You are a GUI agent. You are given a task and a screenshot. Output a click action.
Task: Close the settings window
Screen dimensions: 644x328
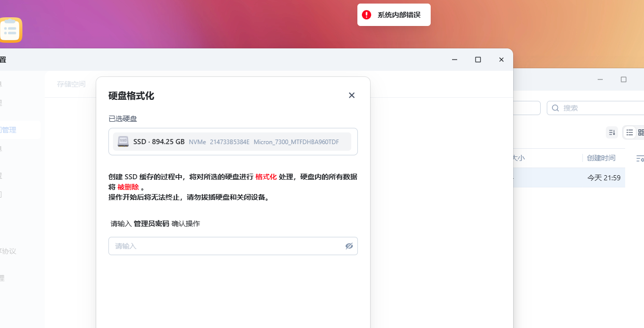point(501,60)
